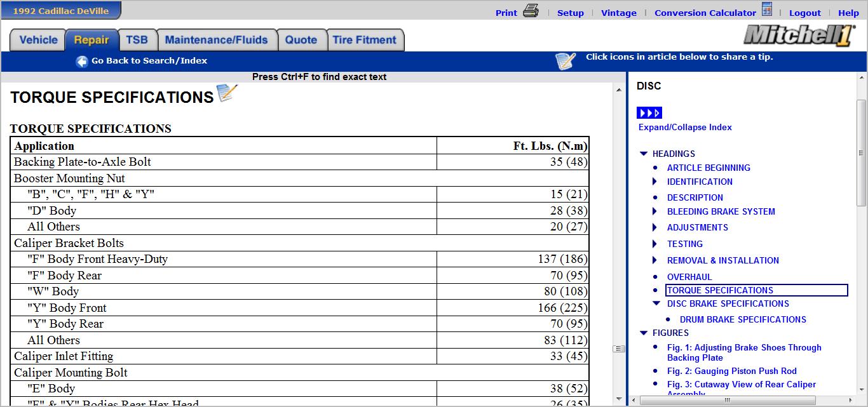Viewport: 868px width, 407px height.
Task: Open Fig. 2 Gauging Piston Push Rod
Action: [x=732, y=371]
